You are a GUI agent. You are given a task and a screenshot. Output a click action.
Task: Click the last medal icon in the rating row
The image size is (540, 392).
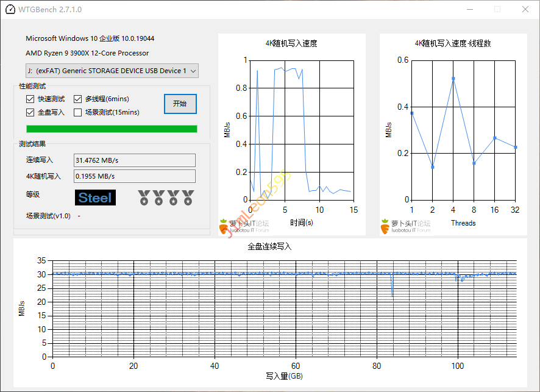[188, 198]
